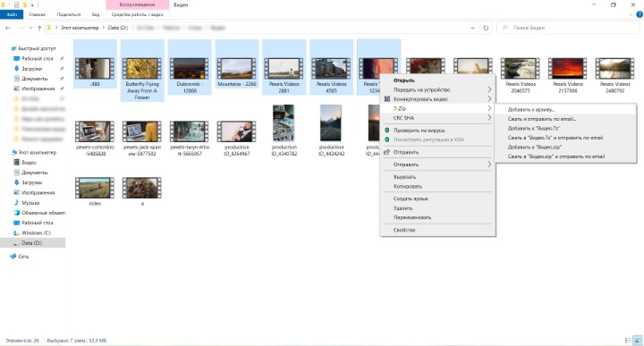Select the Data (D:) drive
Viewport: 644px width, 346px height.
[x=32, y=243]
